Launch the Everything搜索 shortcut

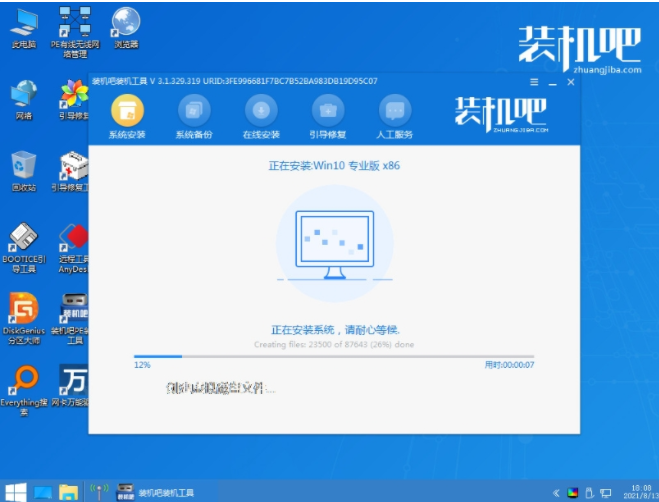[24, 391]
